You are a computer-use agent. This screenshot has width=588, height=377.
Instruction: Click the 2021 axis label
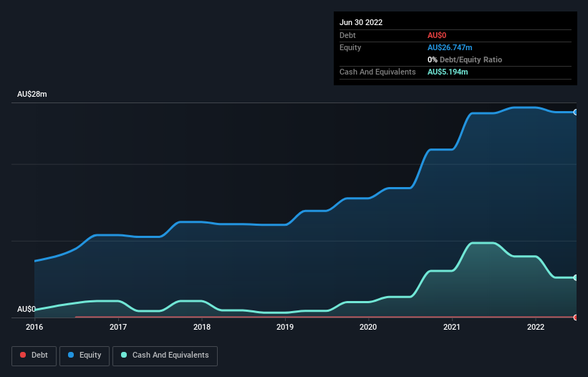452,327
